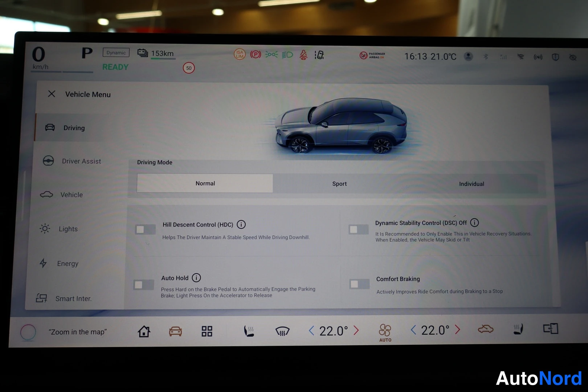Open the apps grid icon
588x392 pixels.
207,331
